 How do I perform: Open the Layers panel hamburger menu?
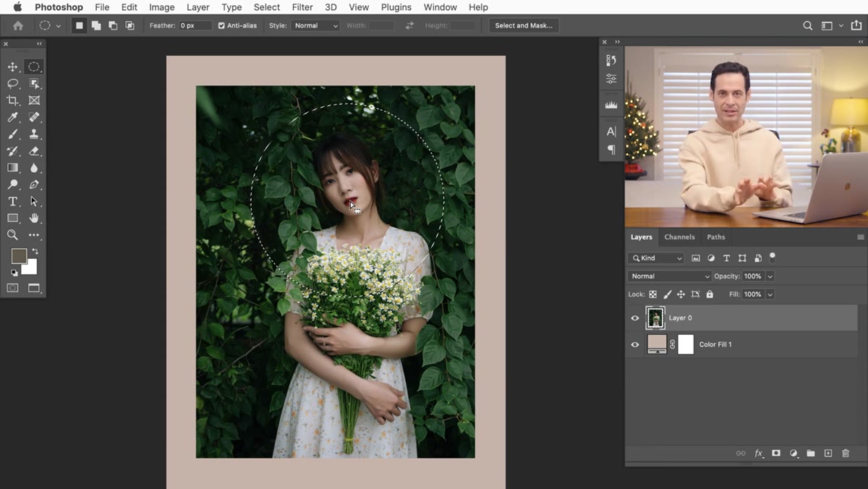tap(860, 237)
